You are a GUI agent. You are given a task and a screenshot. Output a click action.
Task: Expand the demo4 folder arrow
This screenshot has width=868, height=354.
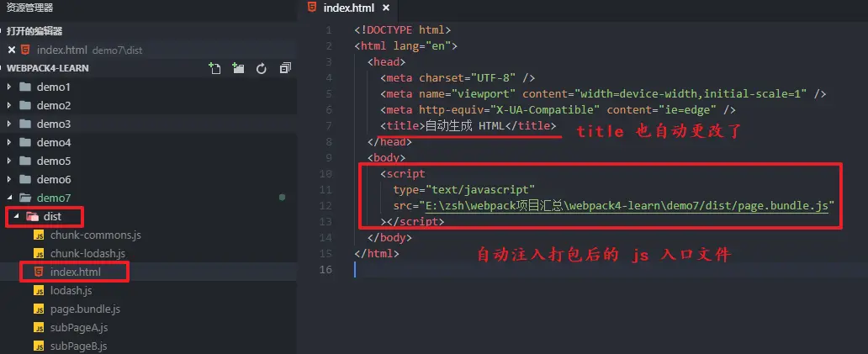(x=9, y=142)
